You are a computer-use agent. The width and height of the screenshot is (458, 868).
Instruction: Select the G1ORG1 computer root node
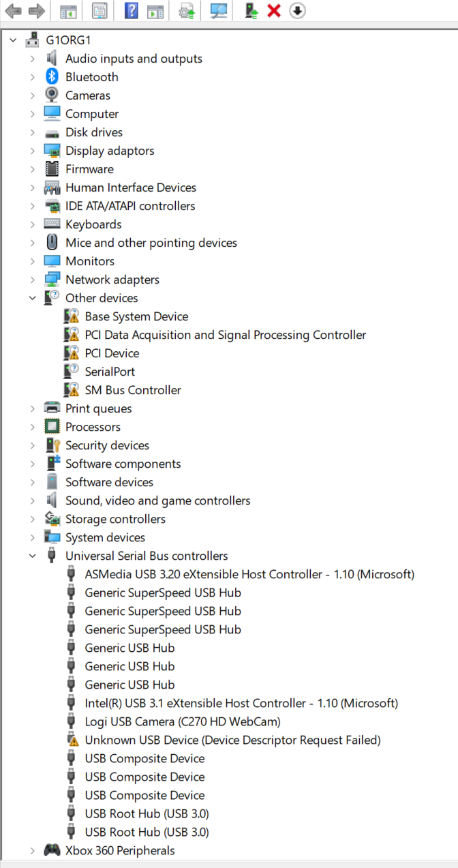point(67,40)
